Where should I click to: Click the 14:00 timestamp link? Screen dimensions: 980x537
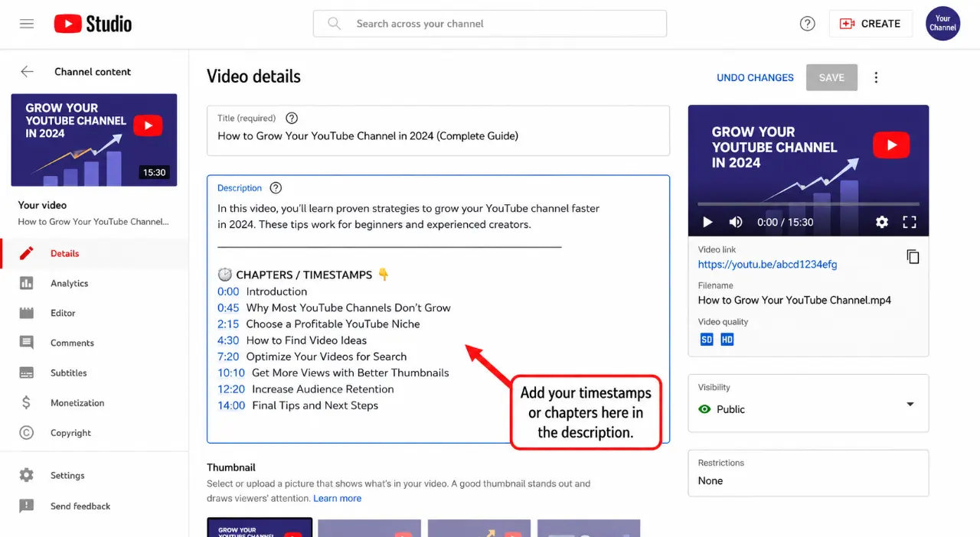pos(231,405)
